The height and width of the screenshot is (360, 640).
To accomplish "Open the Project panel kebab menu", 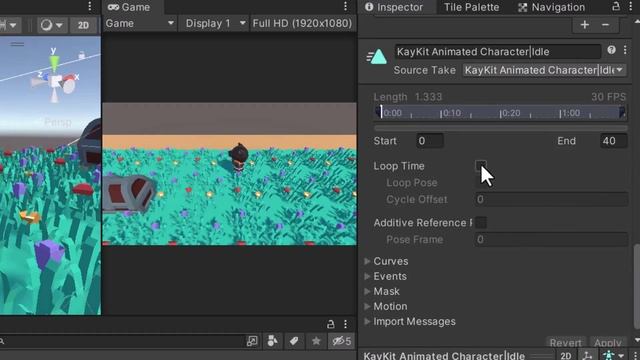I will pos(345,324).
